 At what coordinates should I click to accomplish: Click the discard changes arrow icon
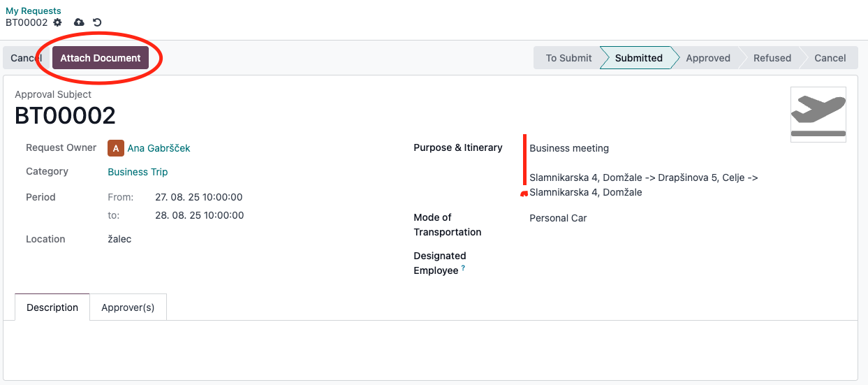pos(97,22)
